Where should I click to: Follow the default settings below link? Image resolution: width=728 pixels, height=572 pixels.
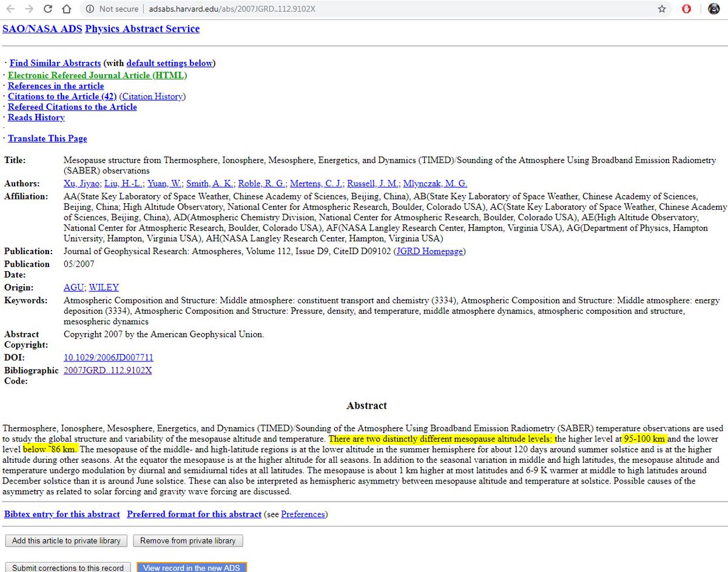click(169, 63)
